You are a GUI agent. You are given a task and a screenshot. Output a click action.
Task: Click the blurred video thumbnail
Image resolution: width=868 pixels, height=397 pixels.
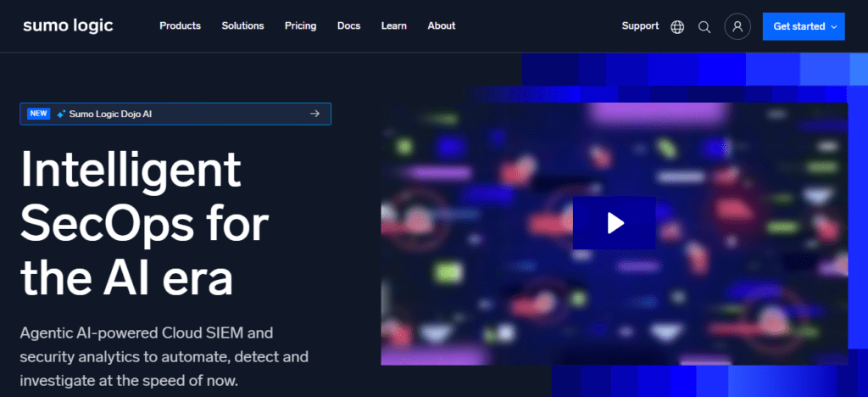615,233
